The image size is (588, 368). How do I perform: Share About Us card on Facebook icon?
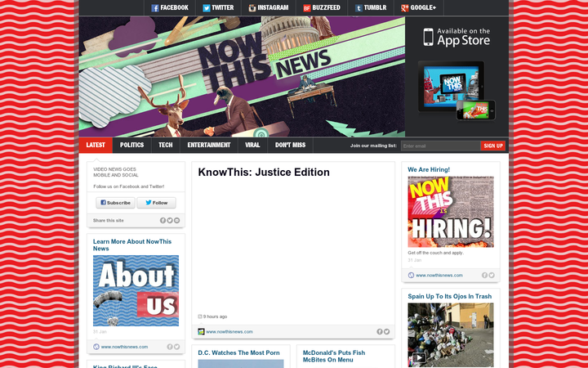(x=170, y=347)
